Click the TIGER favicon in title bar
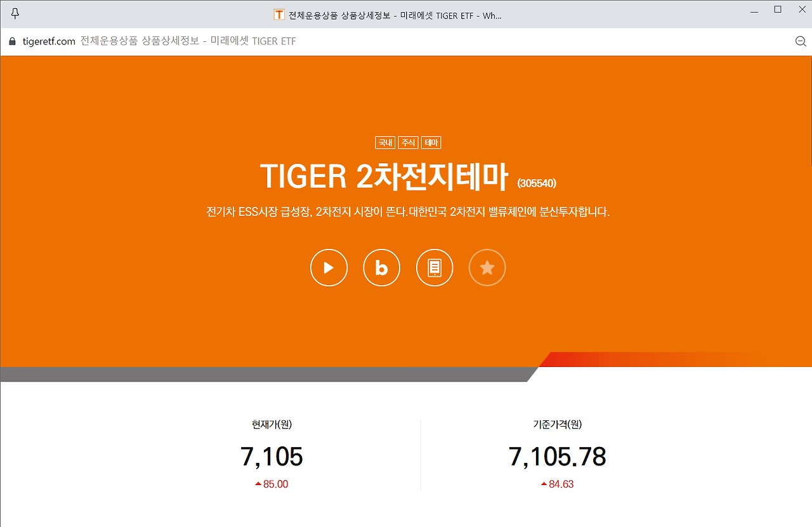This screenshot has width=812, height=527. 278,14
